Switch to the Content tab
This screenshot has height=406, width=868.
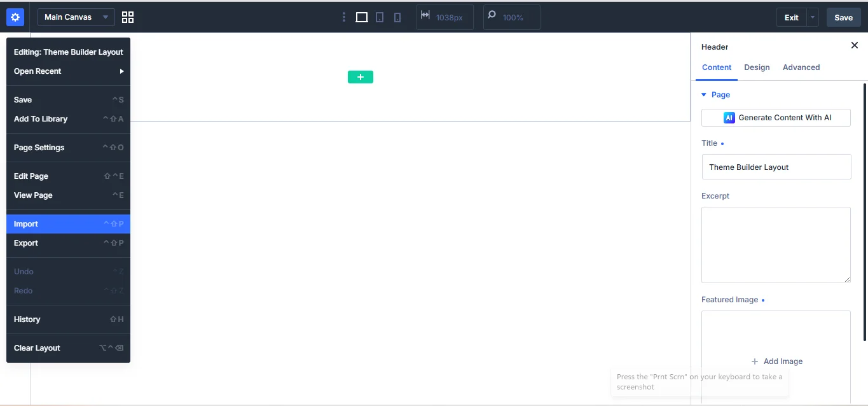717,67
